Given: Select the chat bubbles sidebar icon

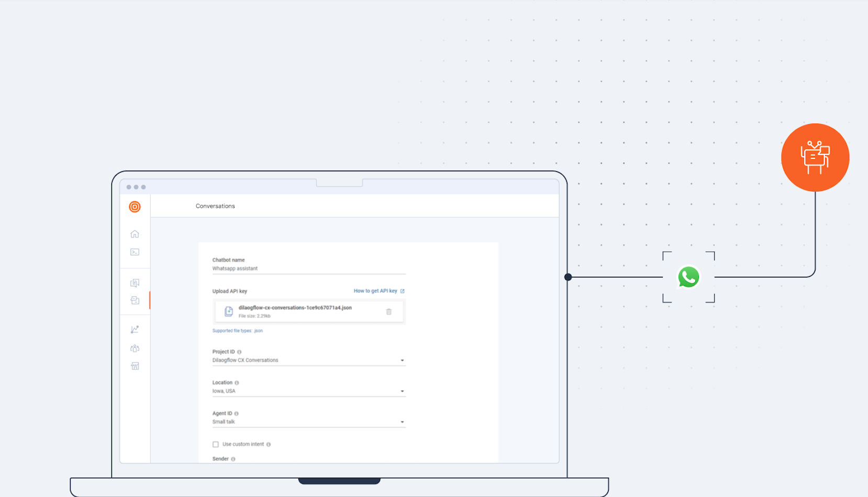Looking at the screenshot, I should [x=135, y=283].
